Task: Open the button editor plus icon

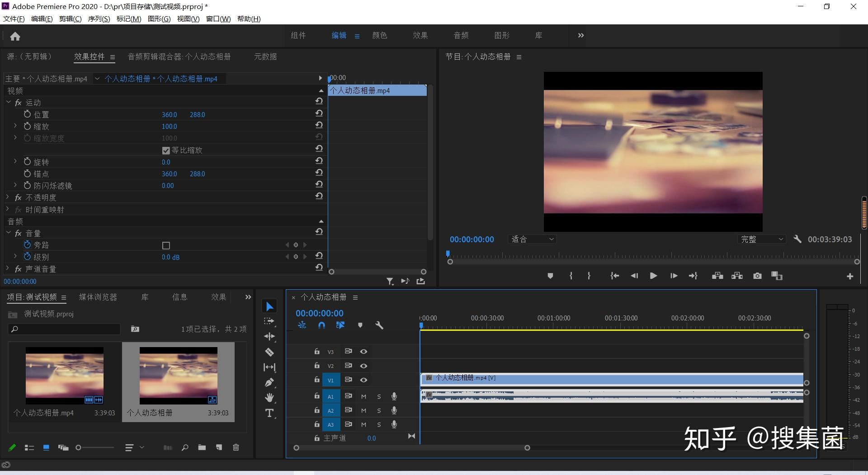Action: [x=850, y=276]
